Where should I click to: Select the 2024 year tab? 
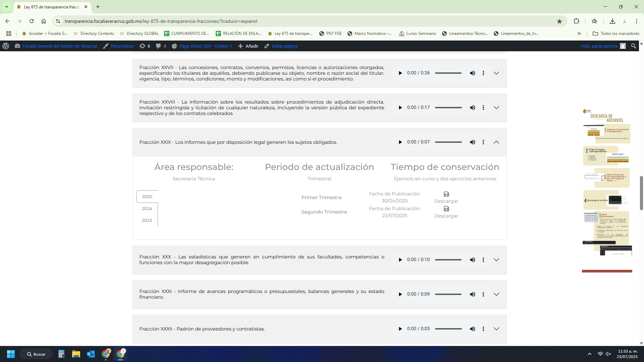point(147,208)
